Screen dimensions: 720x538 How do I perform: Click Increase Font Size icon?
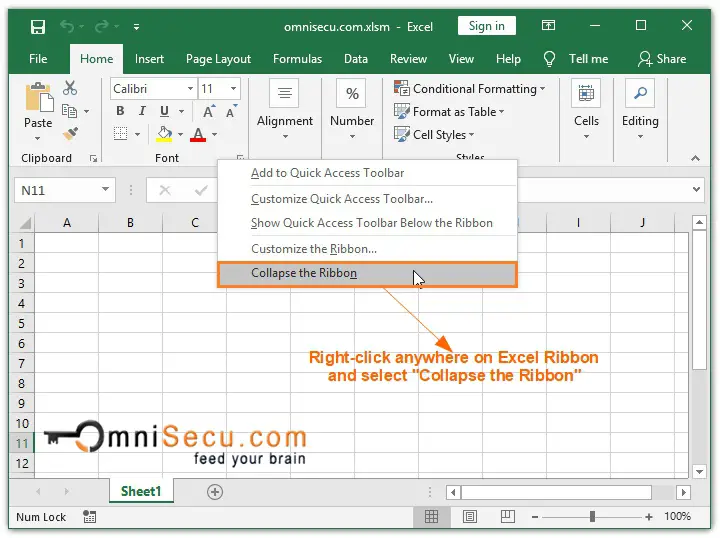click(x=209, y=112)
